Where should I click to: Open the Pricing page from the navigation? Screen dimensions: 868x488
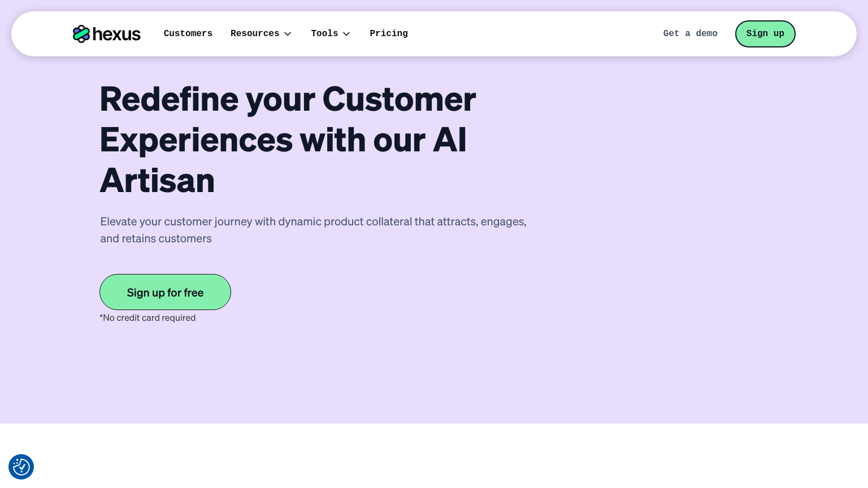tap(389, 34)
